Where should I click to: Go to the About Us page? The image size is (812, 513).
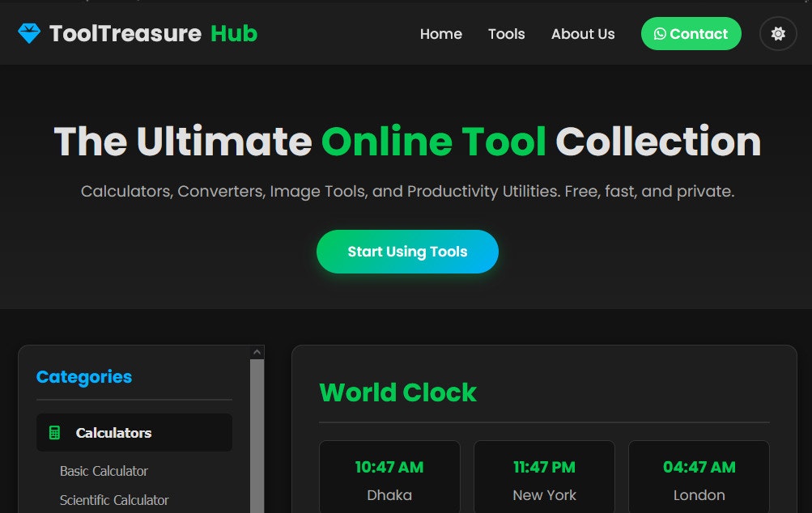tap(582, 34)
